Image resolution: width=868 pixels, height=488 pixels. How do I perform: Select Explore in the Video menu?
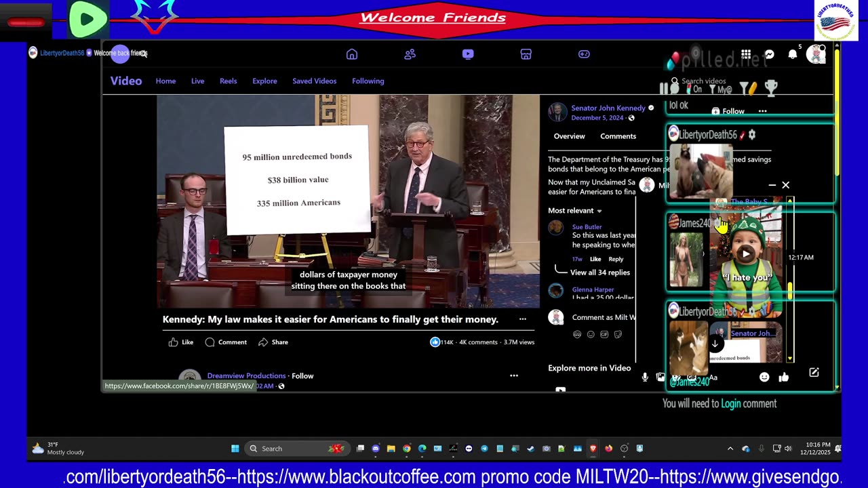[x=264, y=81]
